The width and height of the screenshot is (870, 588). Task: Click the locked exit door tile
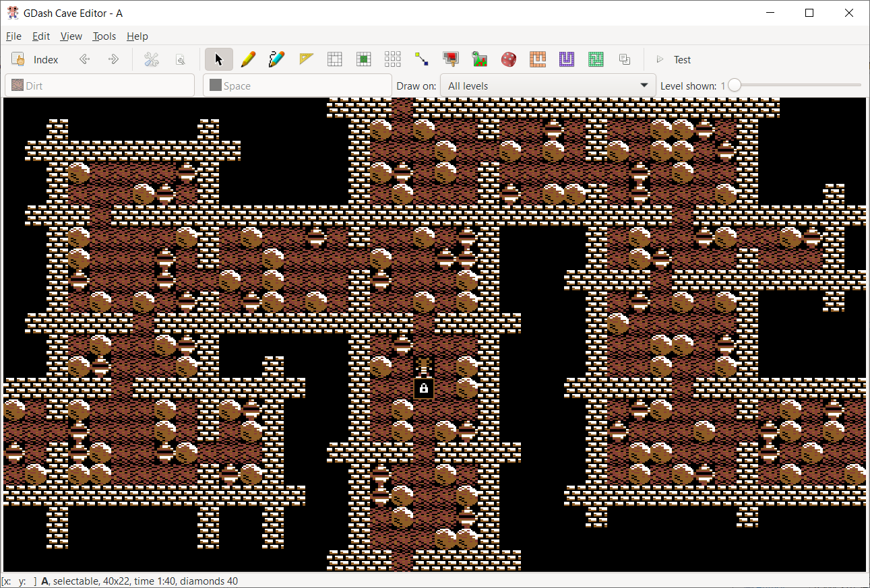424,389
